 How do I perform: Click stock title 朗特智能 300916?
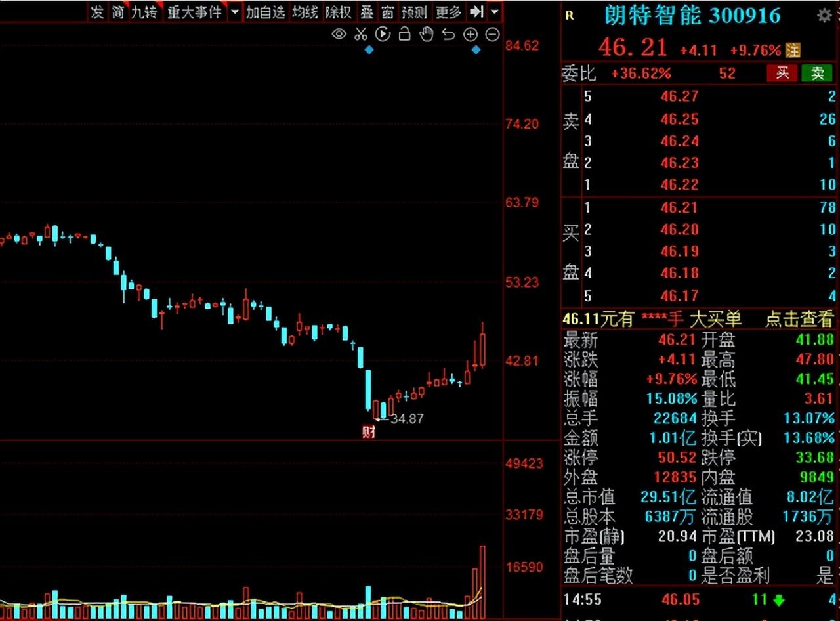pos(692,16)
